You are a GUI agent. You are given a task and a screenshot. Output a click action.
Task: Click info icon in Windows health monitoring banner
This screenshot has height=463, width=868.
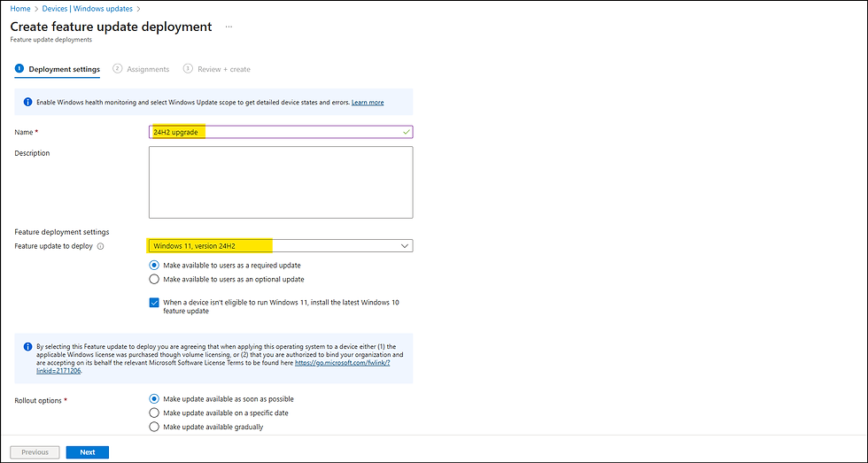(x=27, y=103)
